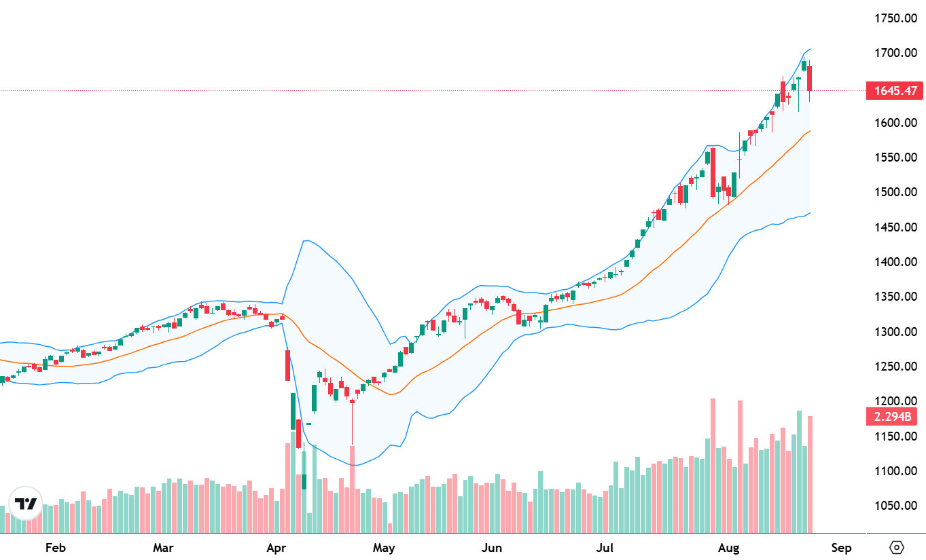Click the TradingView logo icon

pyautogui.click(x=26, y=504)
